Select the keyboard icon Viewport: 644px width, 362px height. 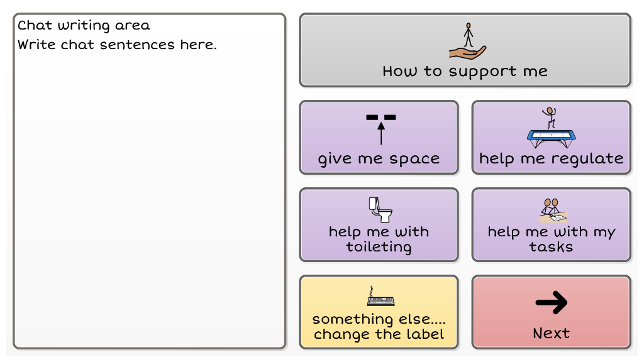point(380,297)
